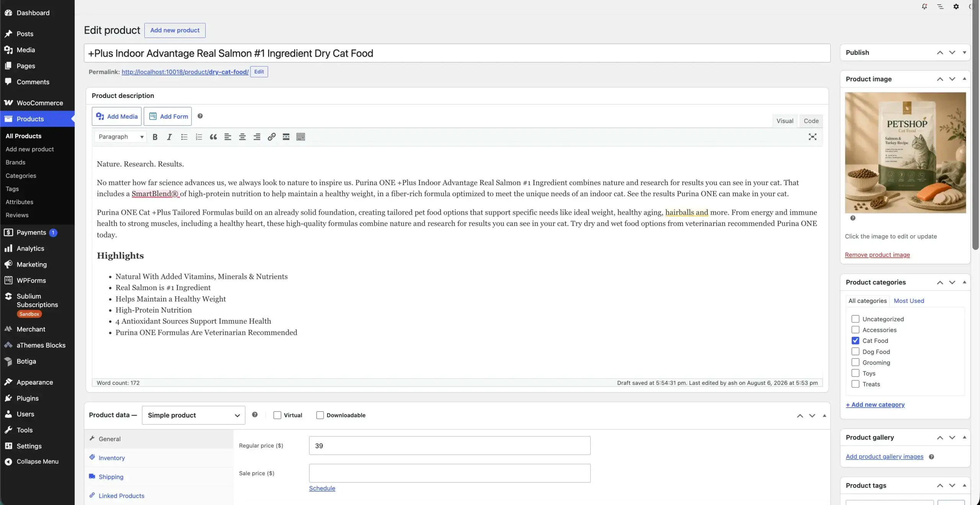
Task: Click the product title field
Action: pyautogui.click(x=457, y=53)
